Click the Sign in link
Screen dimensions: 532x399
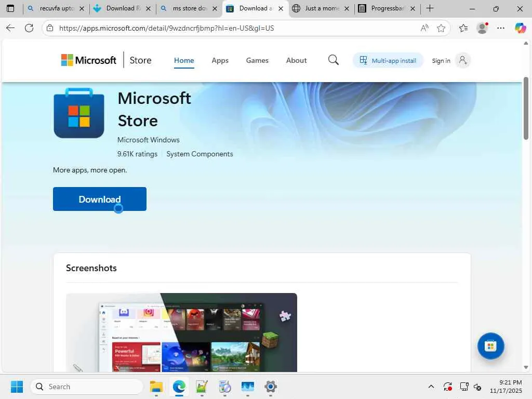[x=441, y=61]
